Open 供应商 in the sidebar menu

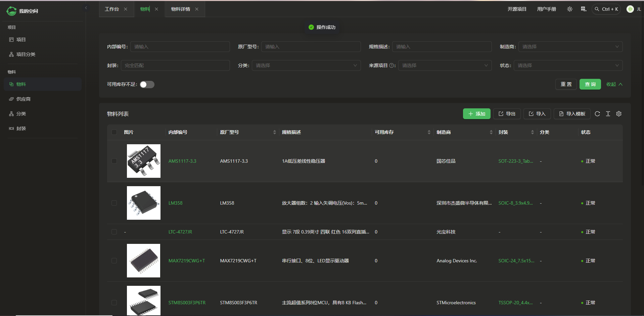(x=24, y=99)
